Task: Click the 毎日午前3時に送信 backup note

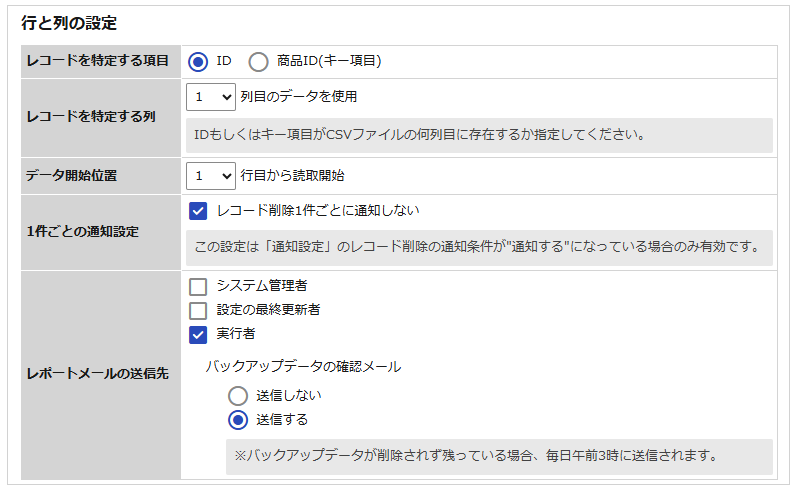Action: (x=499, y=456)
